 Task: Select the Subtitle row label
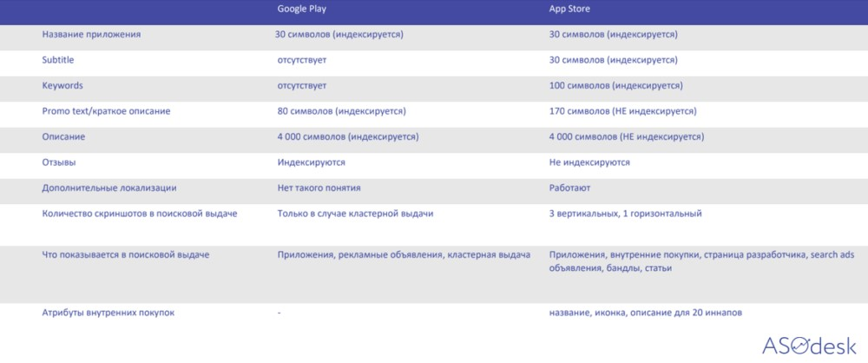(x=58, y=61)
